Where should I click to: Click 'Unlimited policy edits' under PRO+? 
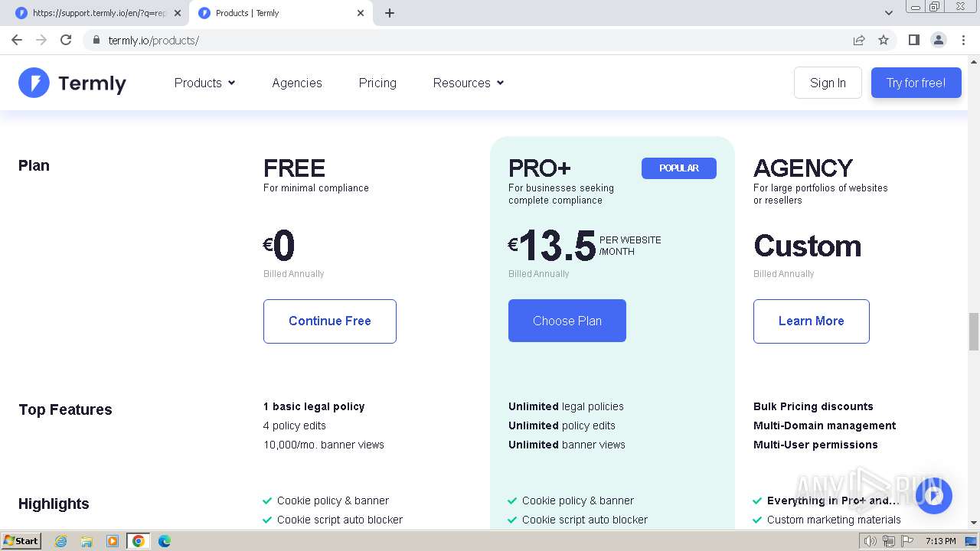[x=562, y=425]
